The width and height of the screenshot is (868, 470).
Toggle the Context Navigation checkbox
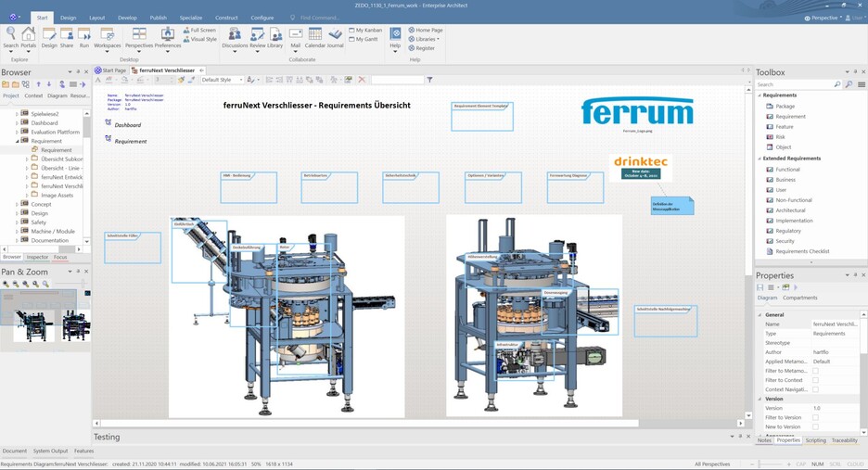(815, 389)
